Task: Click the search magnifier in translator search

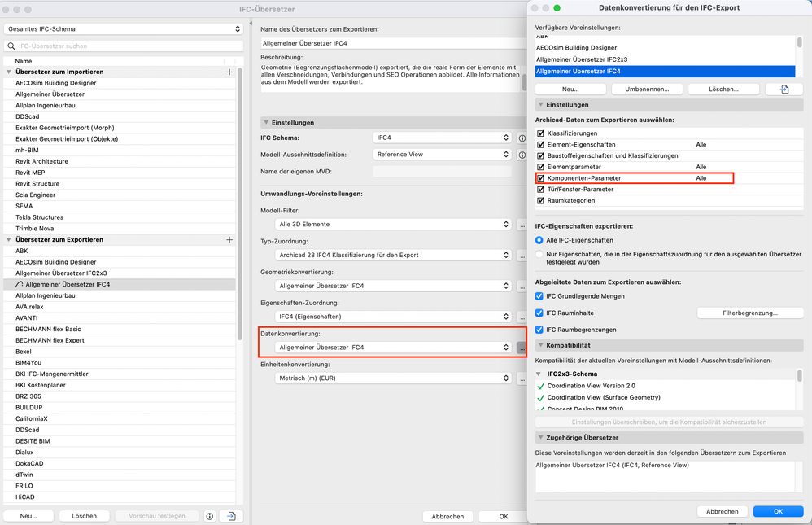Action: (11, 46)
